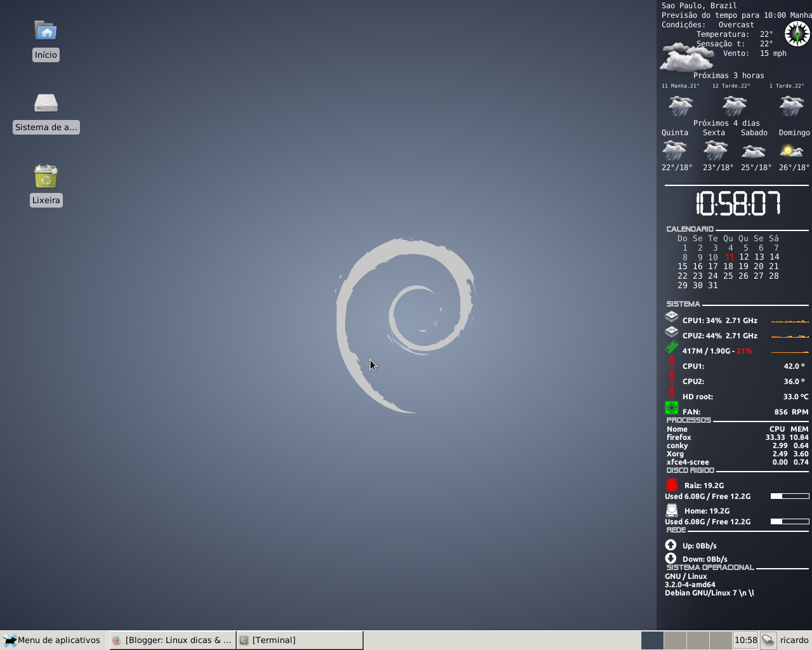The height and width of the screenshot is (650, 812).
Task: Click the "856 RPM" fan speed value
Action: tap(792, 412)
